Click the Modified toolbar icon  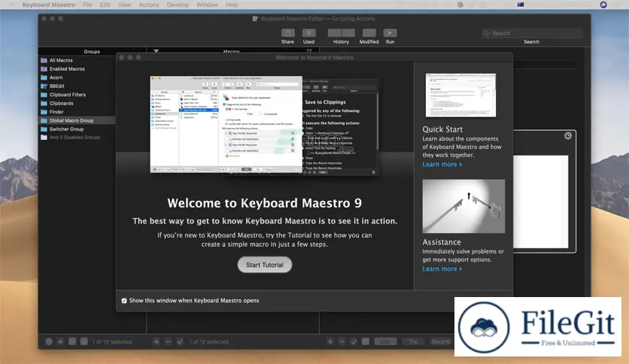pos(369,33)
